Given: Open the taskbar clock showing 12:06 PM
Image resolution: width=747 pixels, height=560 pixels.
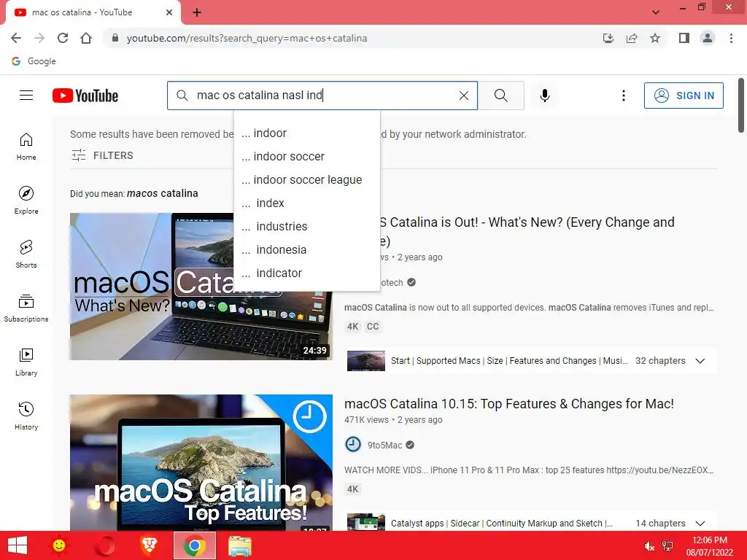Looking at the screenshot, I should 709,545.
